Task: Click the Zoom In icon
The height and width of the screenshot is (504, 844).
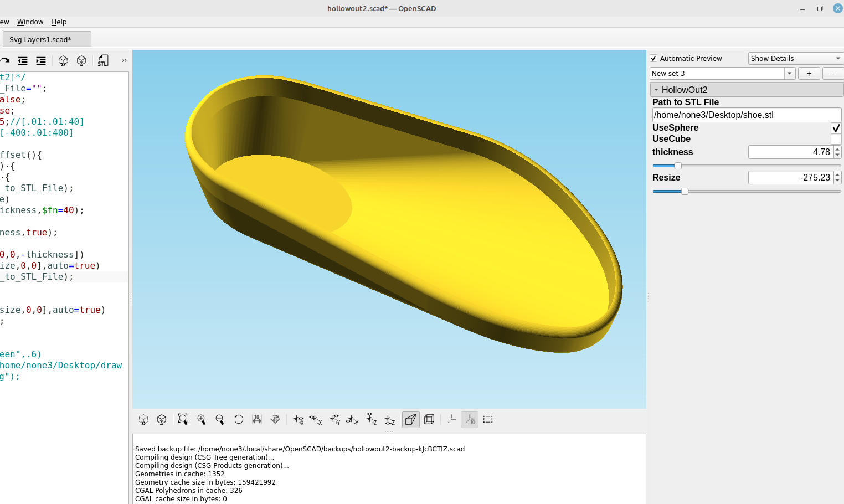Action: click(x=202, y=420)
